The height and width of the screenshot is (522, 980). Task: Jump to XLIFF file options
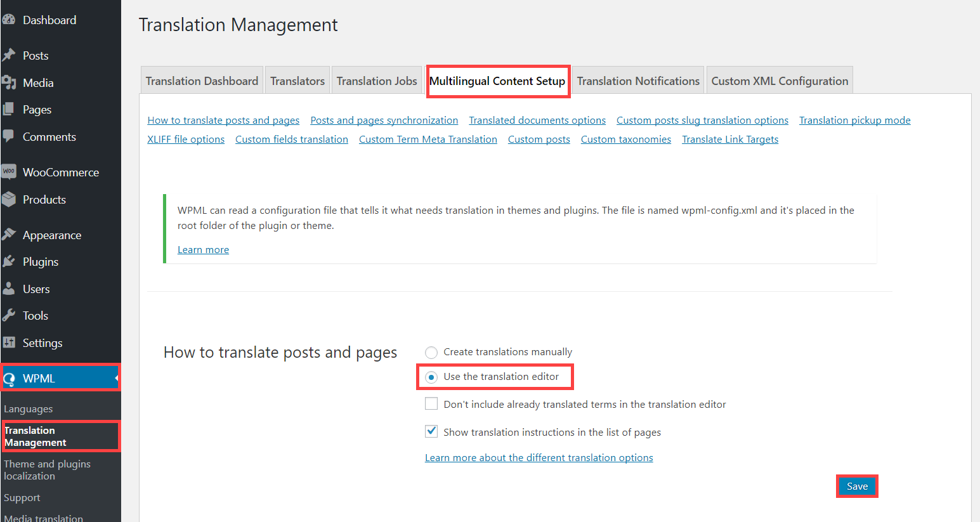pos(186,140)
